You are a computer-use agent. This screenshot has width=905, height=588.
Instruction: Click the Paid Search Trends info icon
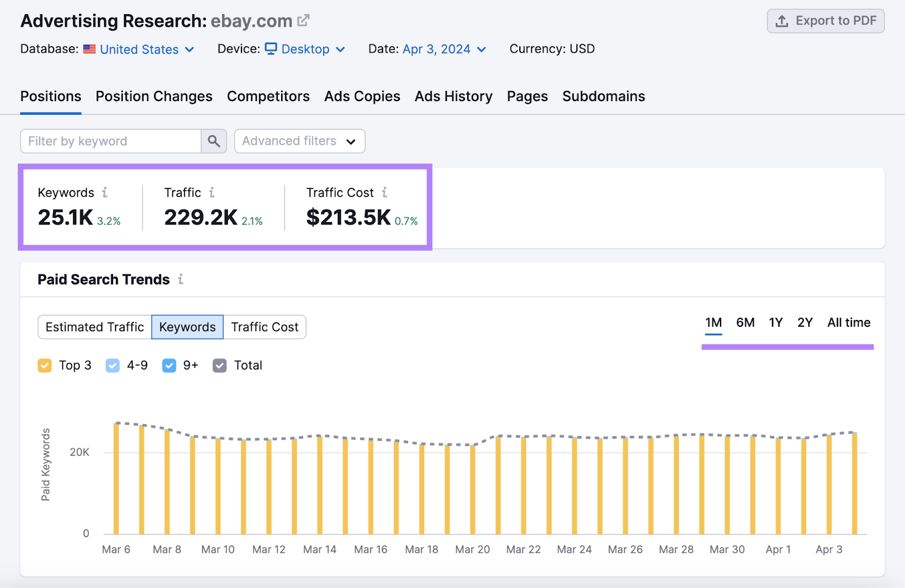pyautogui.click(x=180, y=279)
